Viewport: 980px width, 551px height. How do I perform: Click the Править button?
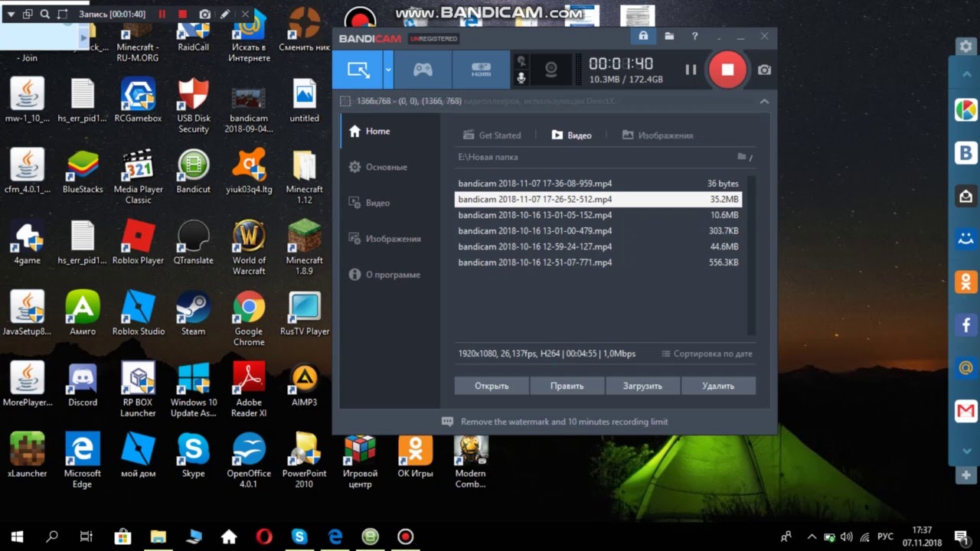567,386
